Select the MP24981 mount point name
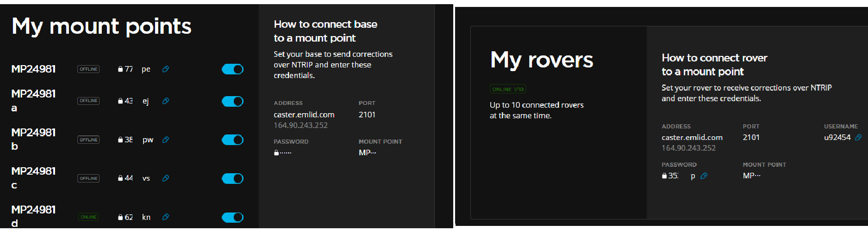Screen dimensions: 868x231 pos(33,69)
